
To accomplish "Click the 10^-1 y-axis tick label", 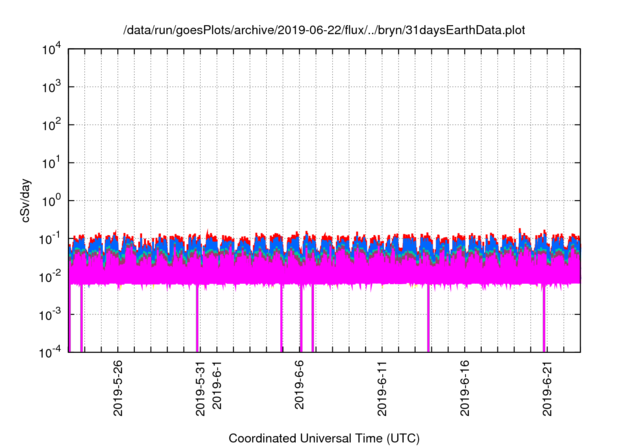I will [51, 239].
